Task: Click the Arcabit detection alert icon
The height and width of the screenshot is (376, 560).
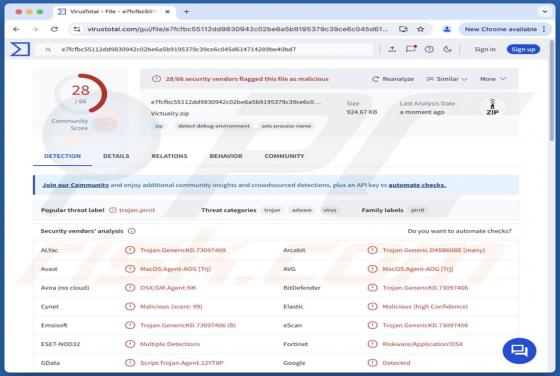Action: pyautogui.click(x=372, y=250)
